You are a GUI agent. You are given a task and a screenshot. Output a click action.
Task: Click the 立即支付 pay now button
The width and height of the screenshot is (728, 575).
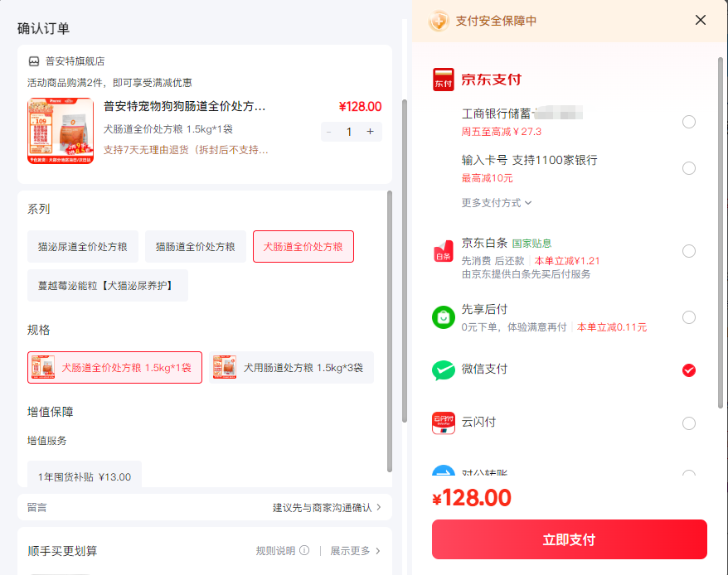tap(569, 539)
